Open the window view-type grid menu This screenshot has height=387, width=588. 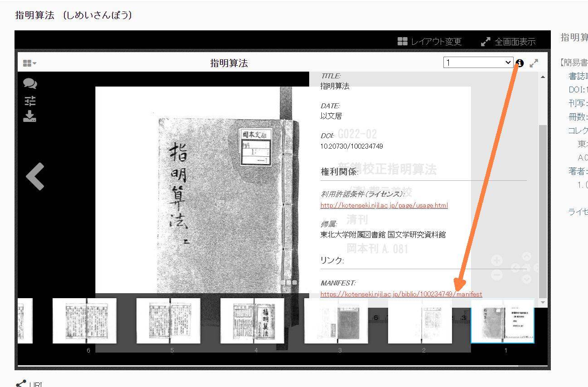click(x=30, y=63)
